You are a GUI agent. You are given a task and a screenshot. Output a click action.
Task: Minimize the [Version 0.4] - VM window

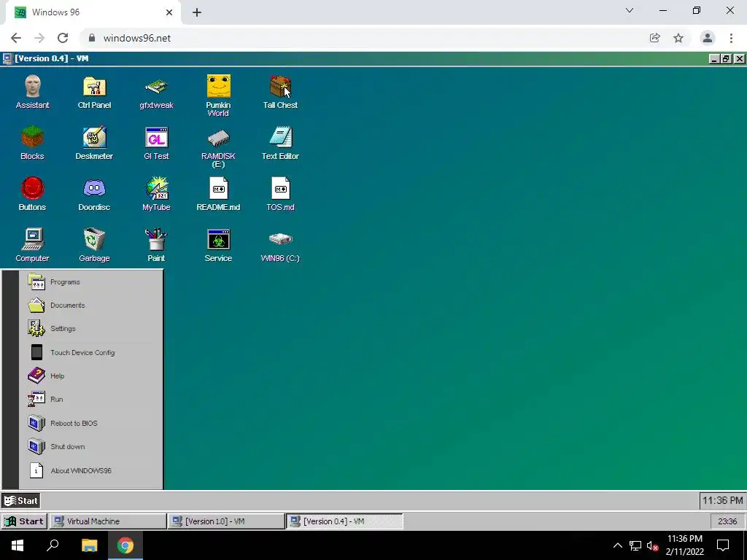(x=713, y=59)
